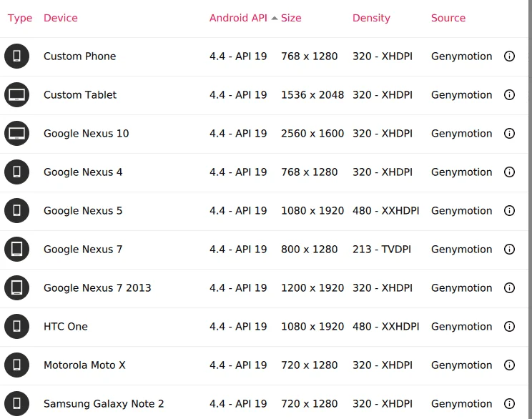
Task: Click the HTC One phone icon
Action: (x=16, y=326)
